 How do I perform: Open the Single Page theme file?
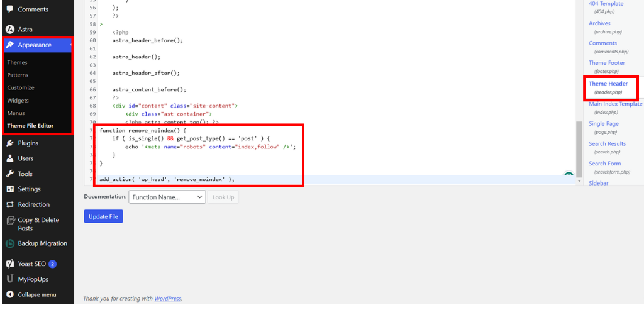coord(604,124)
